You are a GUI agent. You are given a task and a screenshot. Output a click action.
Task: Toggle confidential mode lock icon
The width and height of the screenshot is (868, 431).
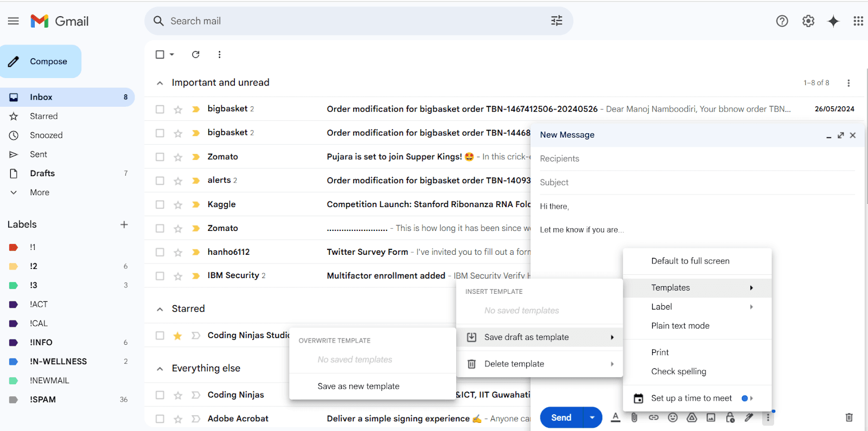(x=730, y=417)
